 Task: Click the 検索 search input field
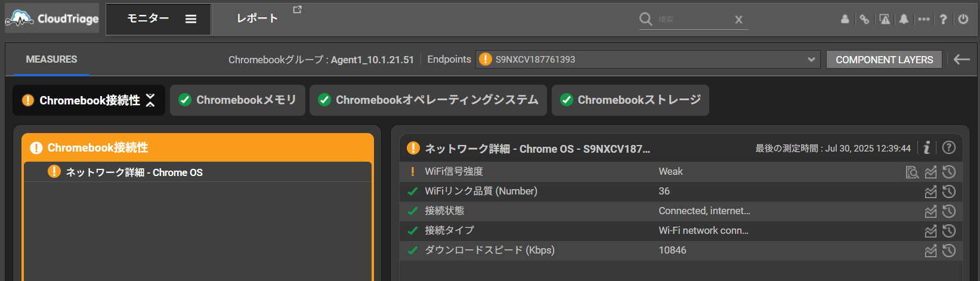coord(692,19)
